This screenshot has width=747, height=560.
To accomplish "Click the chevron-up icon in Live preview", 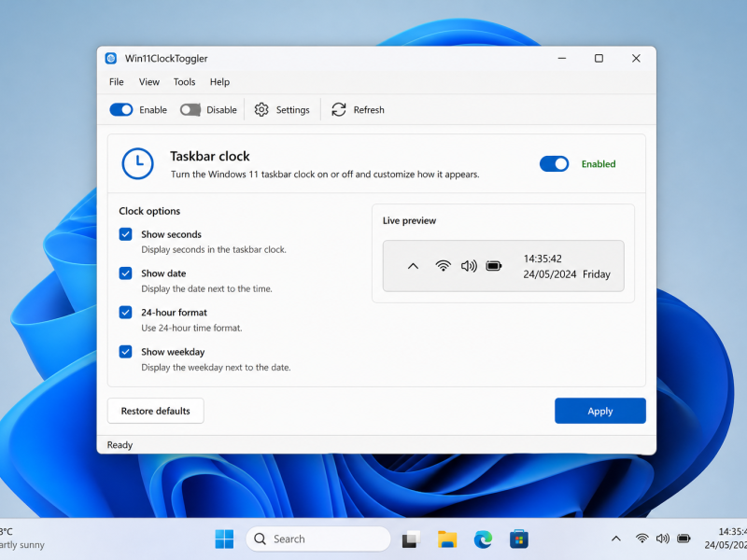I will pyautogui.click(x=413, y=266).
